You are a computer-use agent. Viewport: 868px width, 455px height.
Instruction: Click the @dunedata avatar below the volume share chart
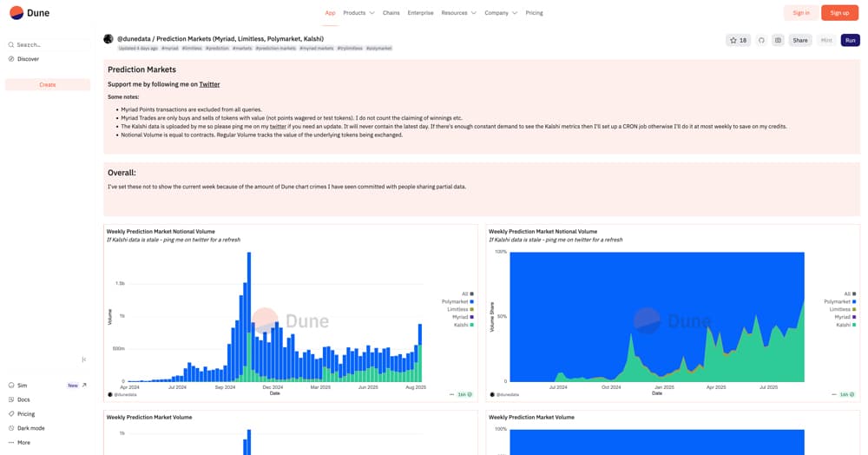click(492, 395)
